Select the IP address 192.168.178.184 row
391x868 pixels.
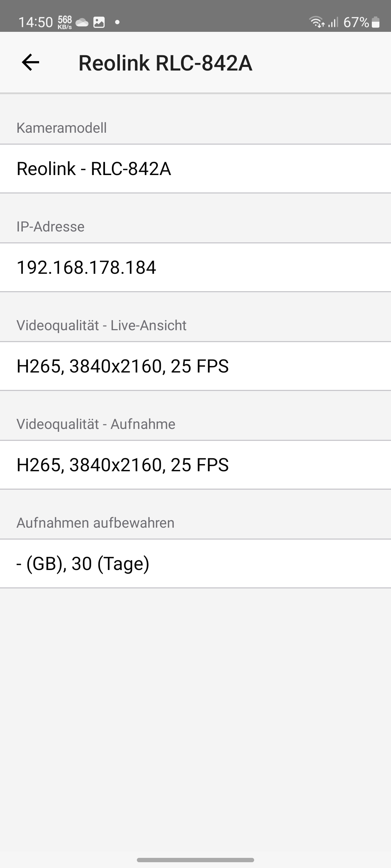(x=195, y=267)
